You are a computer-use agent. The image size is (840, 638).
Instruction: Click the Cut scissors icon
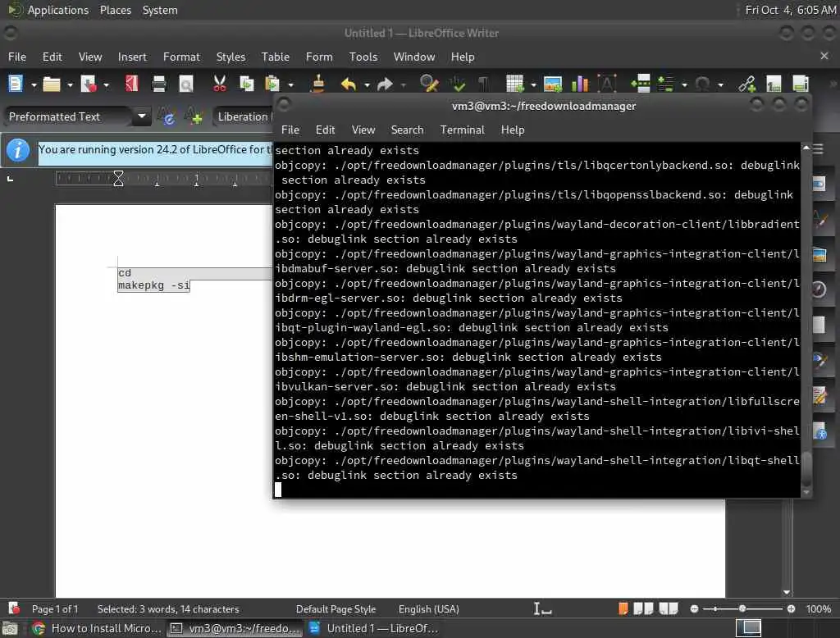[220, 84]
